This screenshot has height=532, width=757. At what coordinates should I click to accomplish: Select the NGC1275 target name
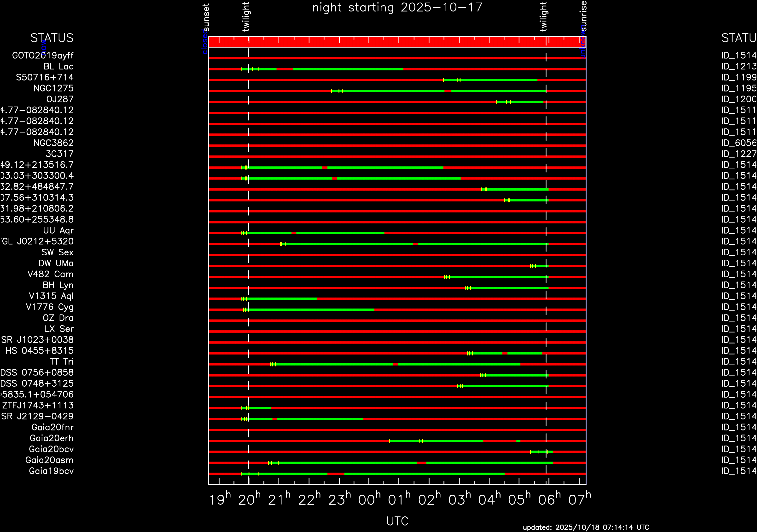click(x=53, y=88)
